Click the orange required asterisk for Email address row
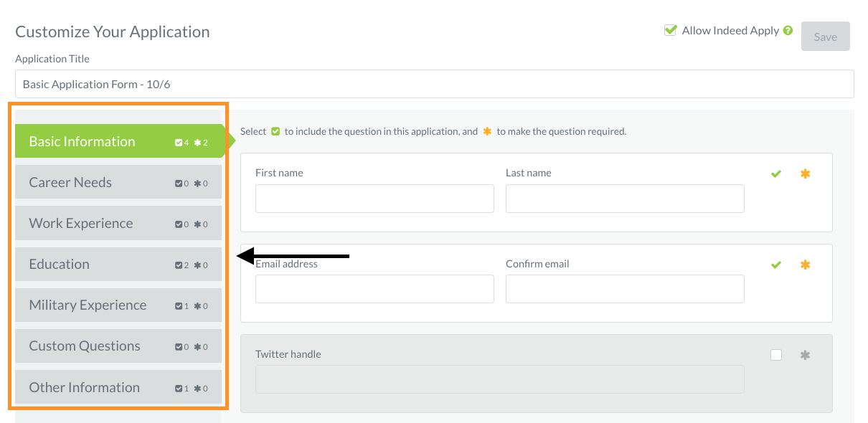The image size is (868, 423). [805, 265]
